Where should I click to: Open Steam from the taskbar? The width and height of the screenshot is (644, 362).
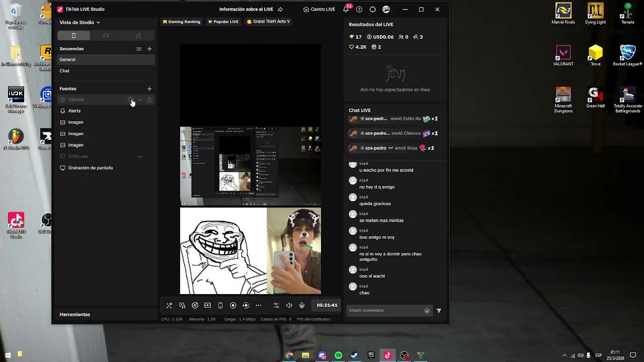355,355
